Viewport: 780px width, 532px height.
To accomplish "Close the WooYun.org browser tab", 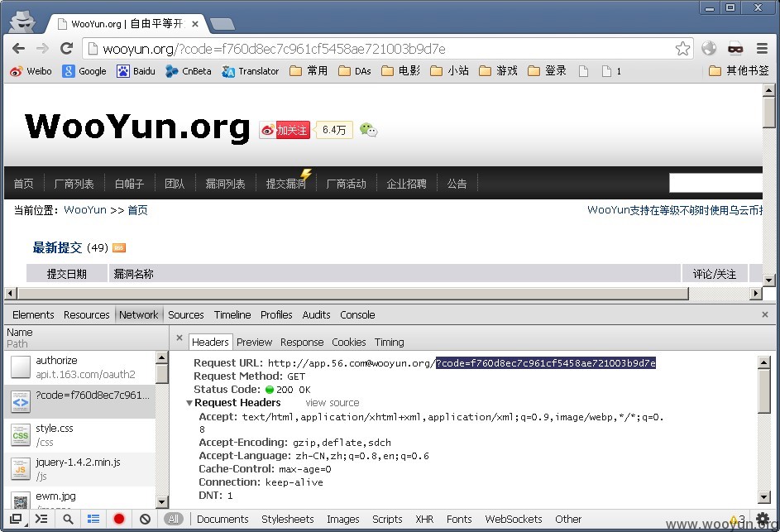I will (x=195, y=24).
